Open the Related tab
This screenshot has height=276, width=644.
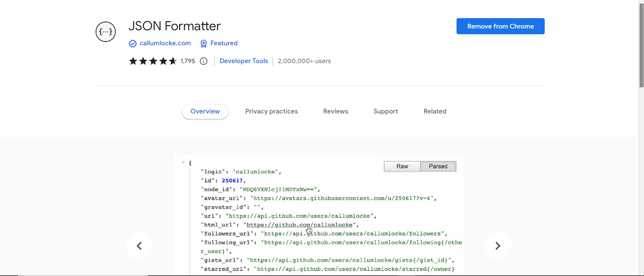point(435,111)
